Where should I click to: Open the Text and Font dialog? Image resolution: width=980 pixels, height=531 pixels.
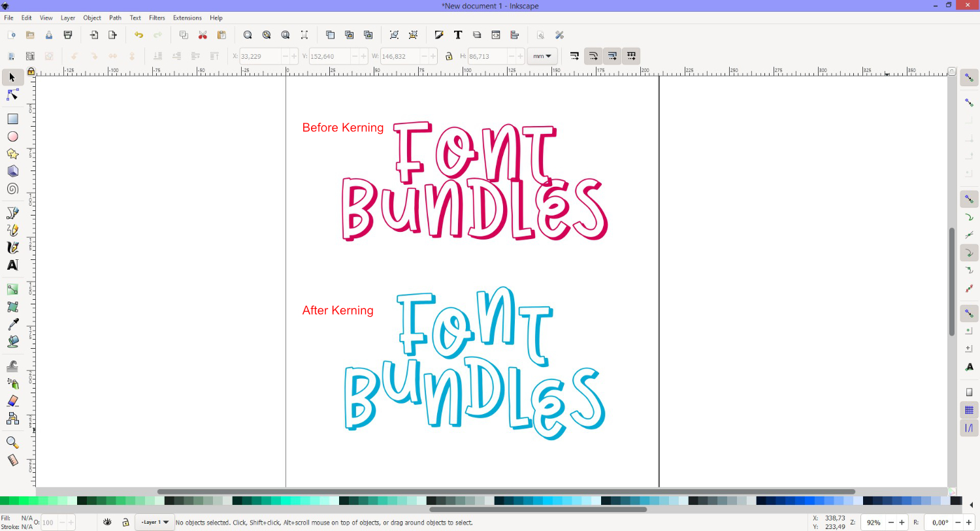click(x=458, y=35)
